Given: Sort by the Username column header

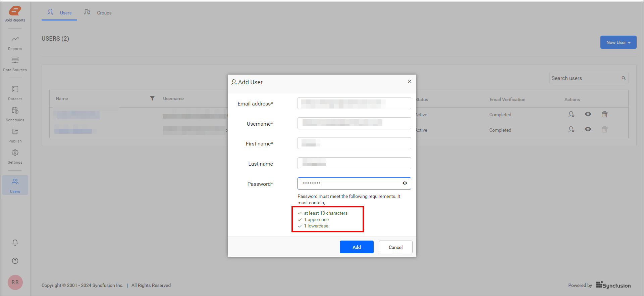Looking at the screenshot, I should pos(173,98).
